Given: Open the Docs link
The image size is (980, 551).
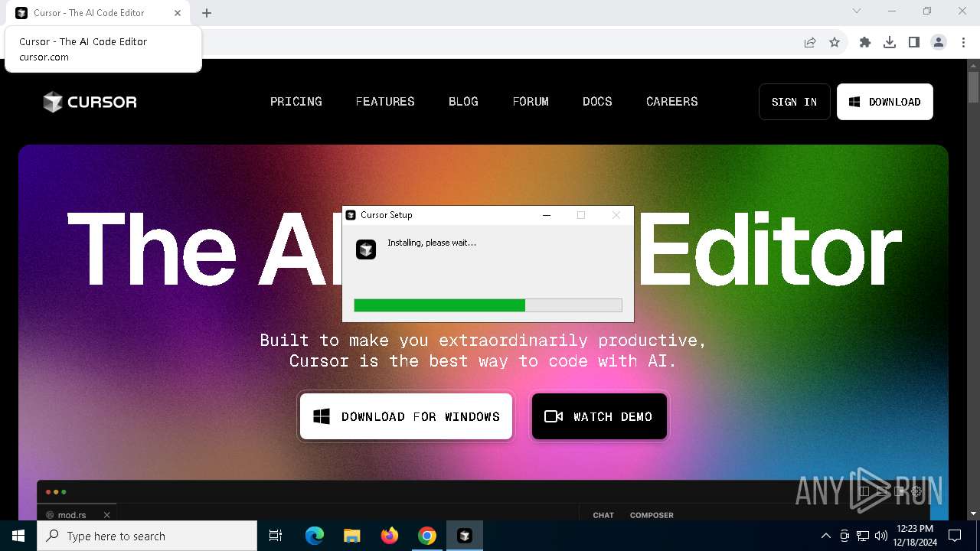Looking at the screenshot, I should [x=597, y=102].
